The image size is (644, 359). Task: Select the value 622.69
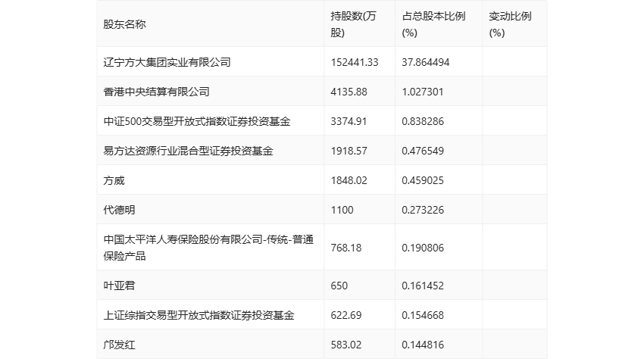tap(345, 315)
